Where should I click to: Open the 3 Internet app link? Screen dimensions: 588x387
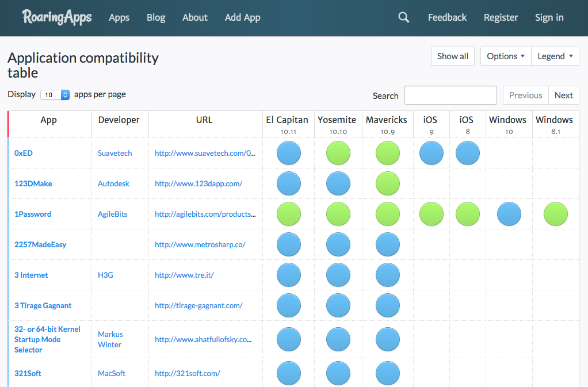(x=31, y=275)
